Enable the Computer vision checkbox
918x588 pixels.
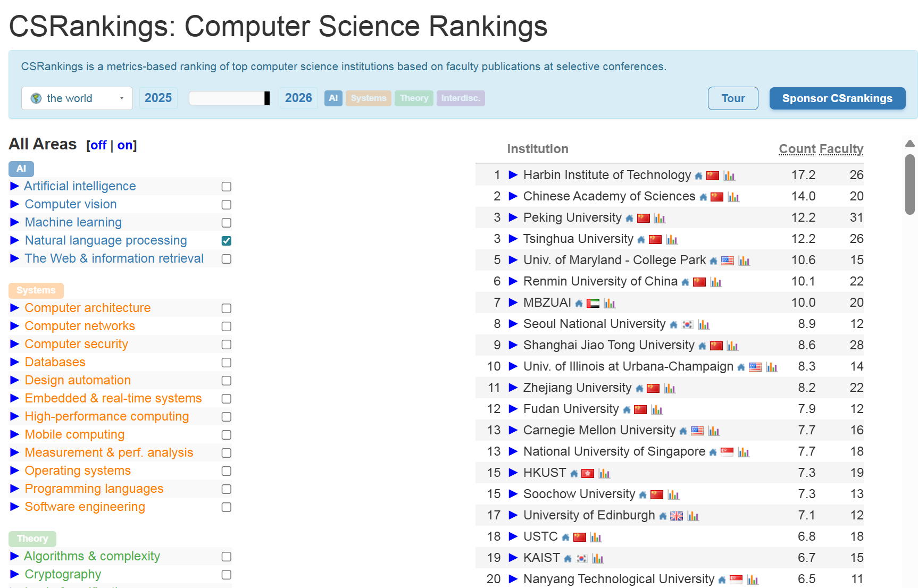[227, 205]
